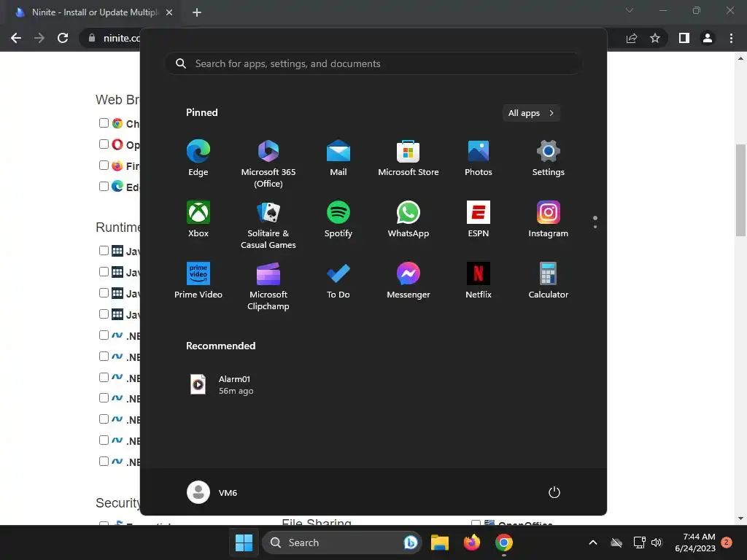This screenshot has width=747, height=560.
Task: Check the Chrome checkbox in Ninite page
Action: (x=104, y=122)
